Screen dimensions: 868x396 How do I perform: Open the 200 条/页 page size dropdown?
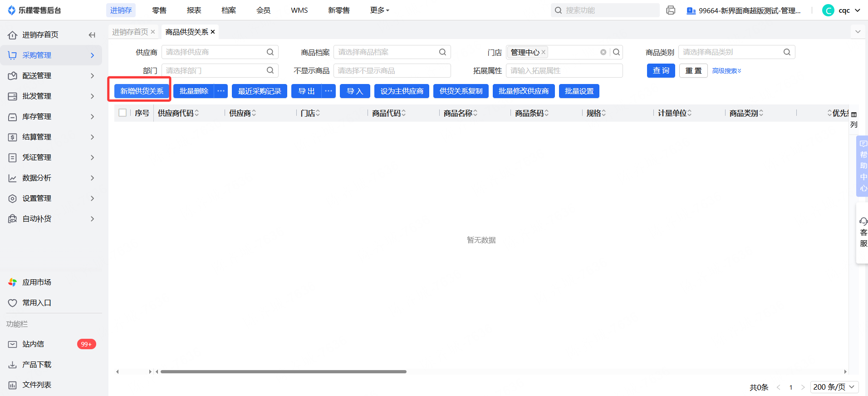coord(834,387)
